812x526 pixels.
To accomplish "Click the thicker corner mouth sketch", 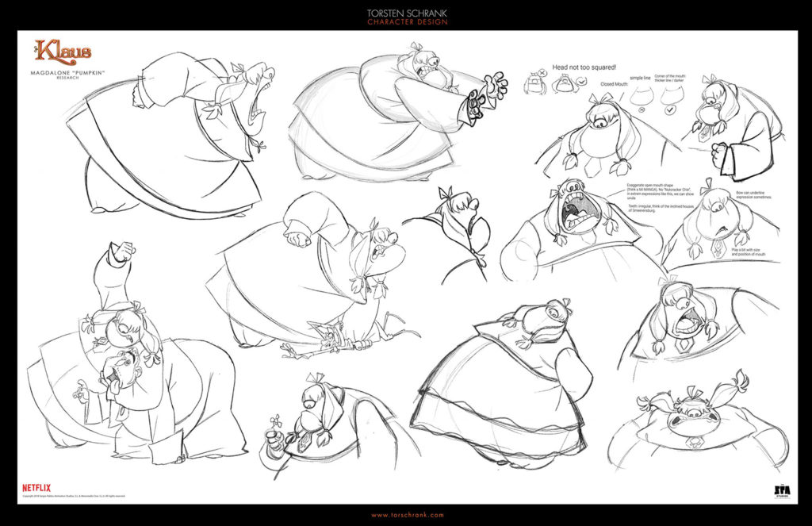I will (x=672, y=94).
